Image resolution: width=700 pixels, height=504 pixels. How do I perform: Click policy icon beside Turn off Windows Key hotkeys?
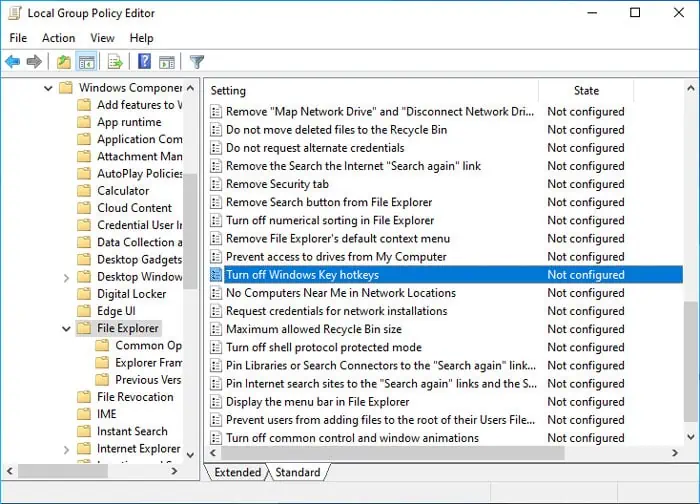pyautogui.click(x=216, y=275)
